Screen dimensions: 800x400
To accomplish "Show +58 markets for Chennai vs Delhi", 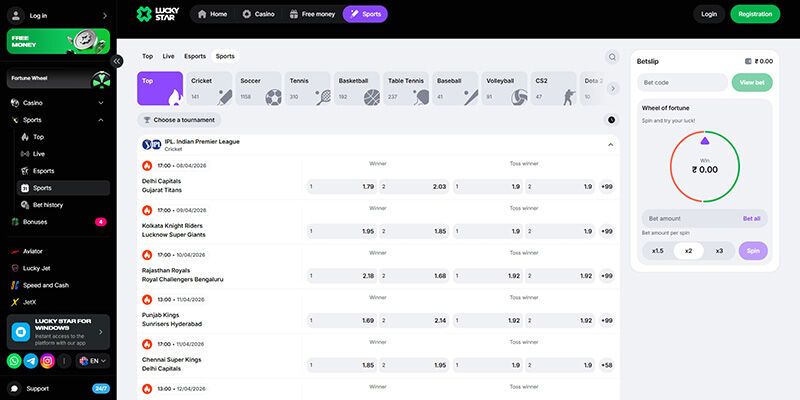I will tap(607, 365).
